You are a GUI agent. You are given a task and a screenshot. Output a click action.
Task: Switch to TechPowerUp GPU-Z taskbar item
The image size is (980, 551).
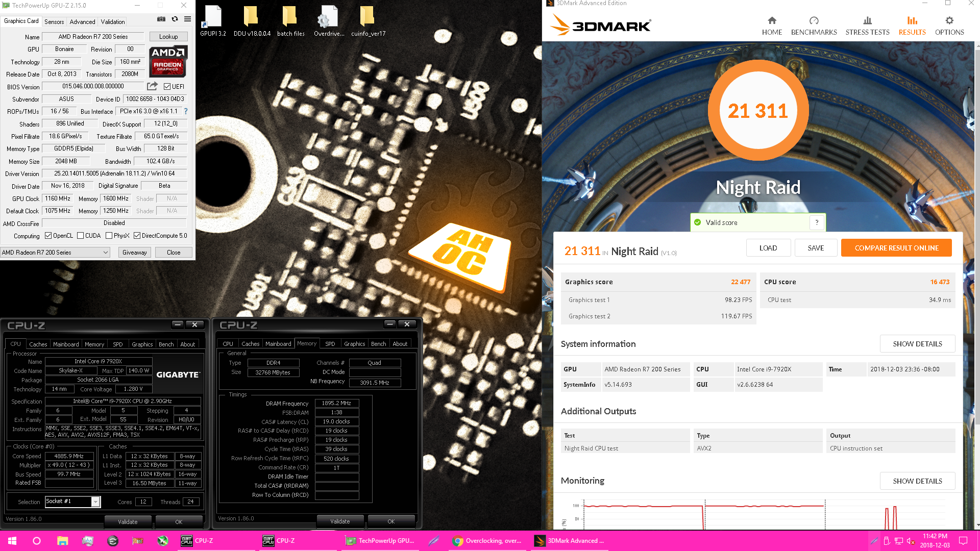point(381,541)
